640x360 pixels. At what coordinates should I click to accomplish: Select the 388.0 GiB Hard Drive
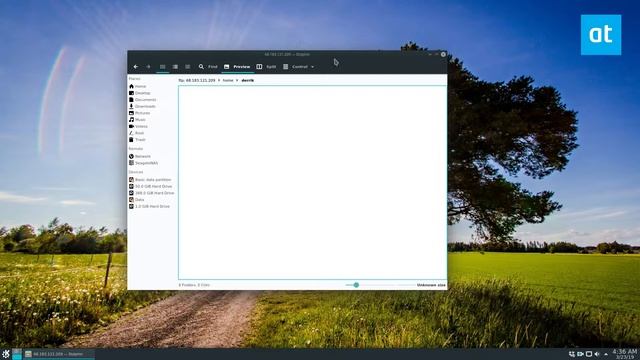pos(151,193)
